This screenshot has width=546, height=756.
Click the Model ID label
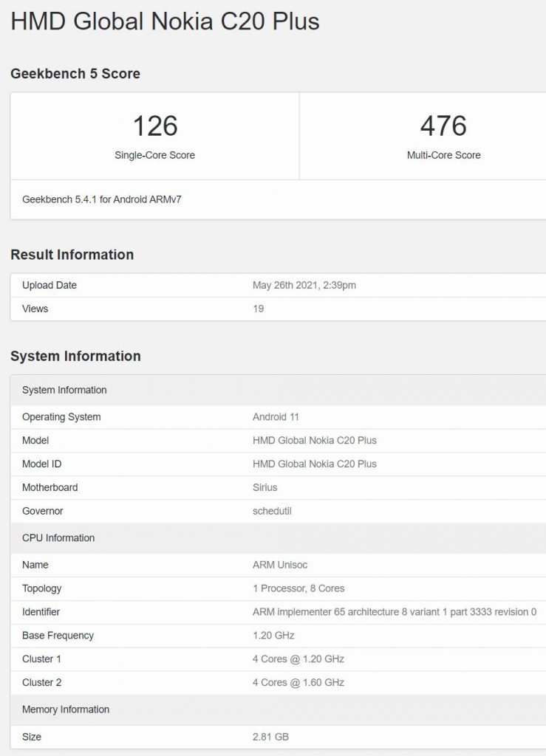[x=42, y=464]
